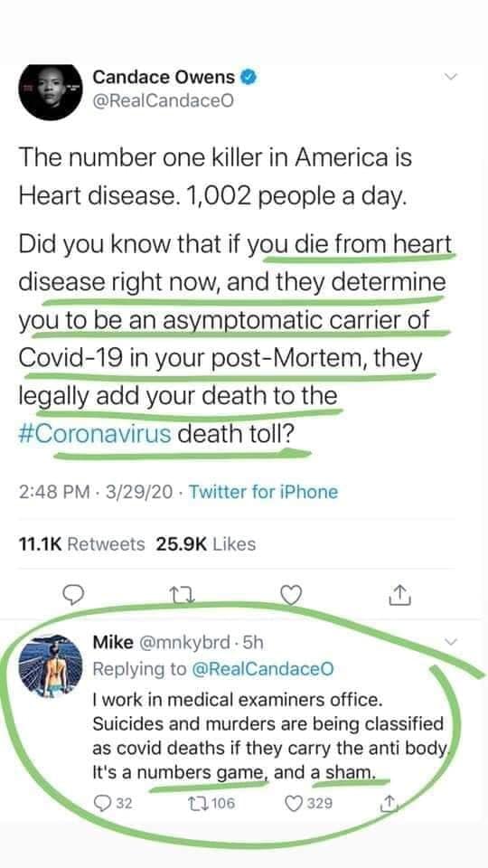Open Mike's profile avatar
488x868 pixels.
pyautogui.click(x=51, y=666)
